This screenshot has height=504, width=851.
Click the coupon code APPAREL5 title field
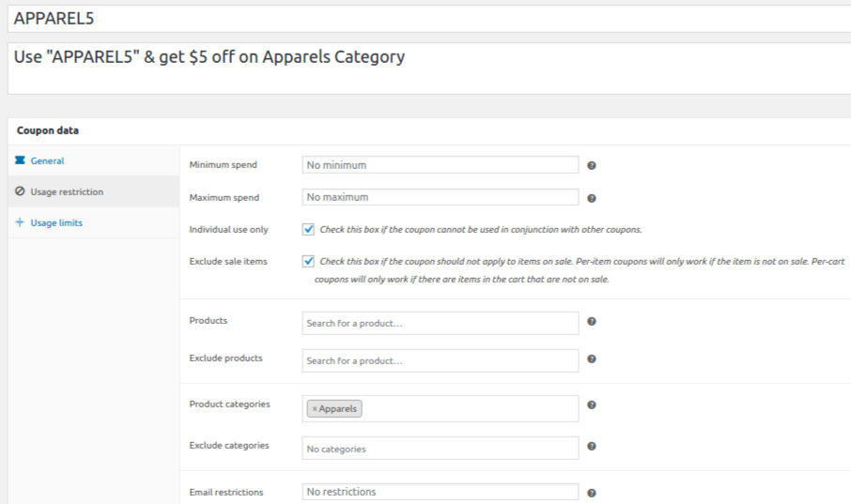[x=423, y=19]
